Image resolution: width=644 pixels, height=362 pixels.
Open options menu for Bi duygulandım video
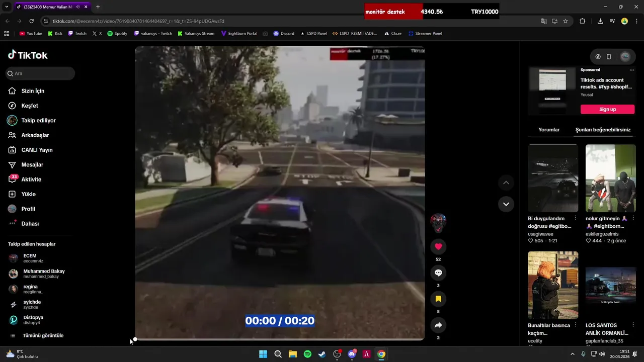click(x=576, y=218)
